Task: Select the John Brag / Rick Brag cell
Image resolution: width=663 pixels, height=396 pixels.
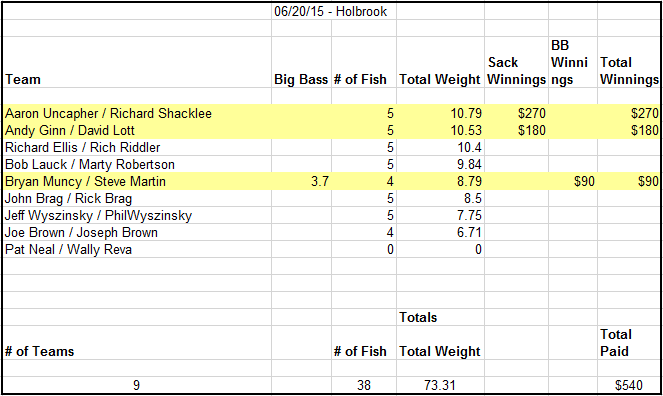Action: point(137,198)
